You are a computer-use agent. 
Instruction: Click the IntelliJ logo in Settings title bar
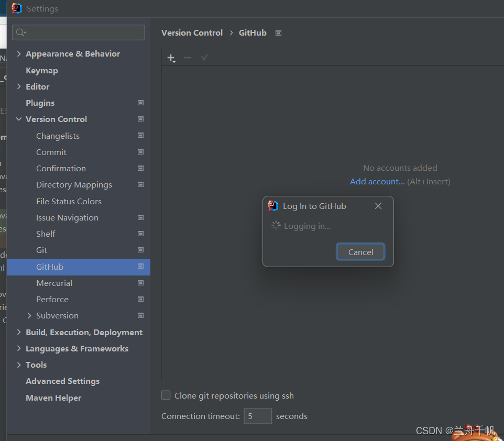17,8
